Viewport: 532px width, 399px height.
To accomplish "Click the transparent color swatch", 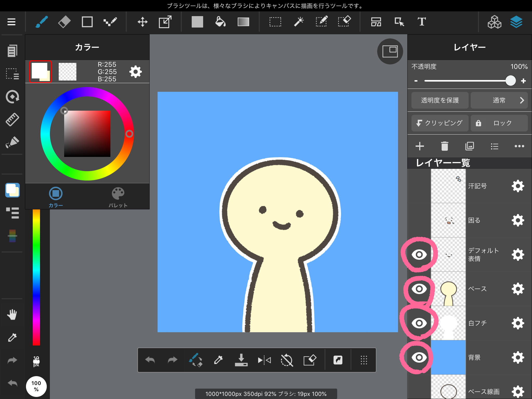I will point(68,72).
